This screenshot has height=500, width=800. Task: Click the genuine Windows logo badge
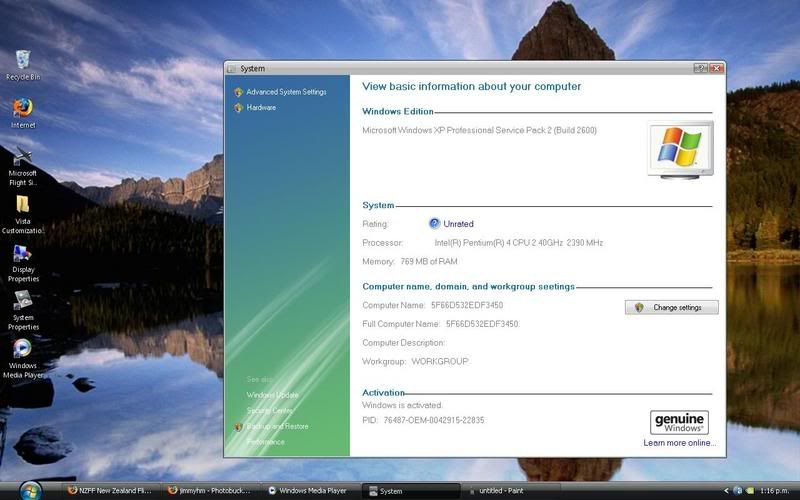coord(679,422)
